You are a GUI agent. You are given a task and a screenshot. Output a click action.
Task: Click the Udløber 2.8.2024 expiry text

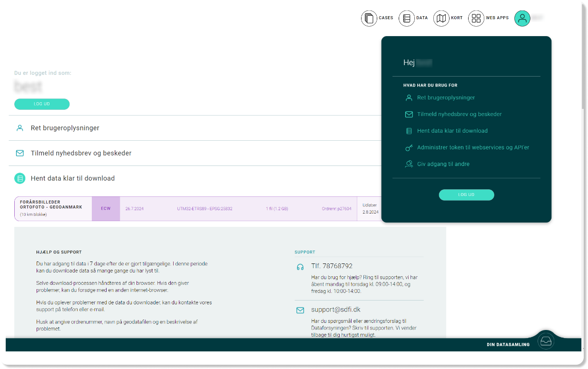tap(371, 209)
